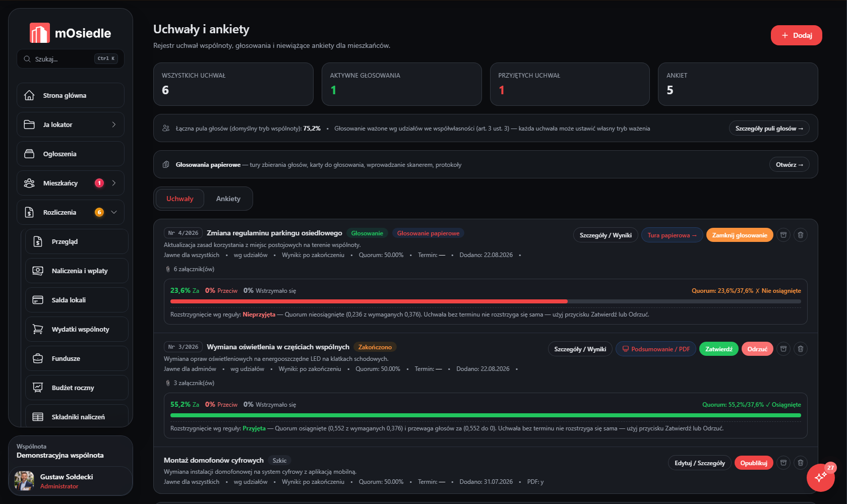The image size is (847, 504).
Task: Open Budżet roczny chart icon
Action: pos(38,388)
